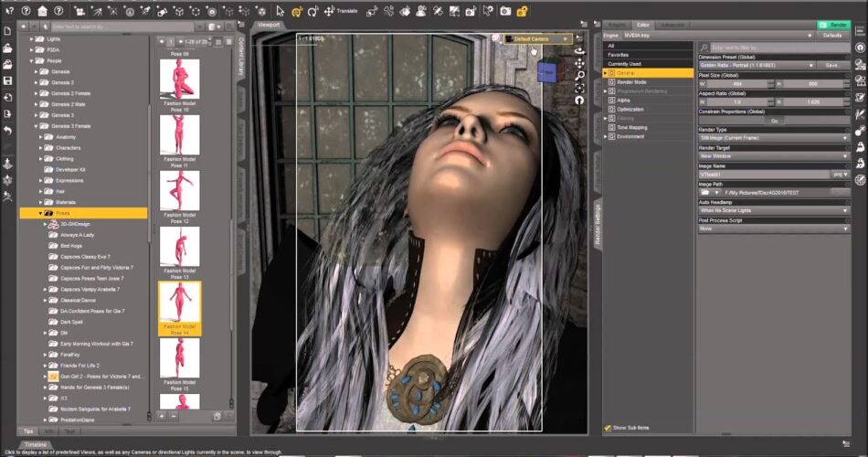Click the viewport frame selection icon
This screenshot has width=868, height=457.
(579, 87)
